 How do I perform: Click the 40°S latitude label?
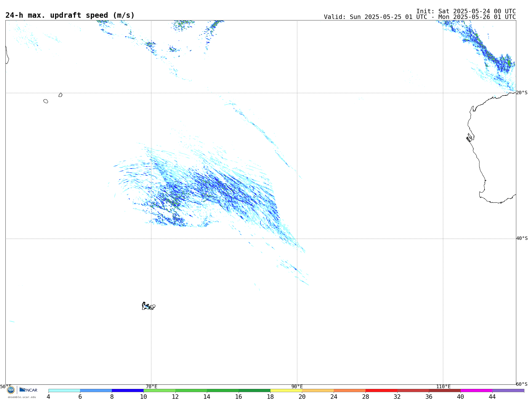pos(522,238)
